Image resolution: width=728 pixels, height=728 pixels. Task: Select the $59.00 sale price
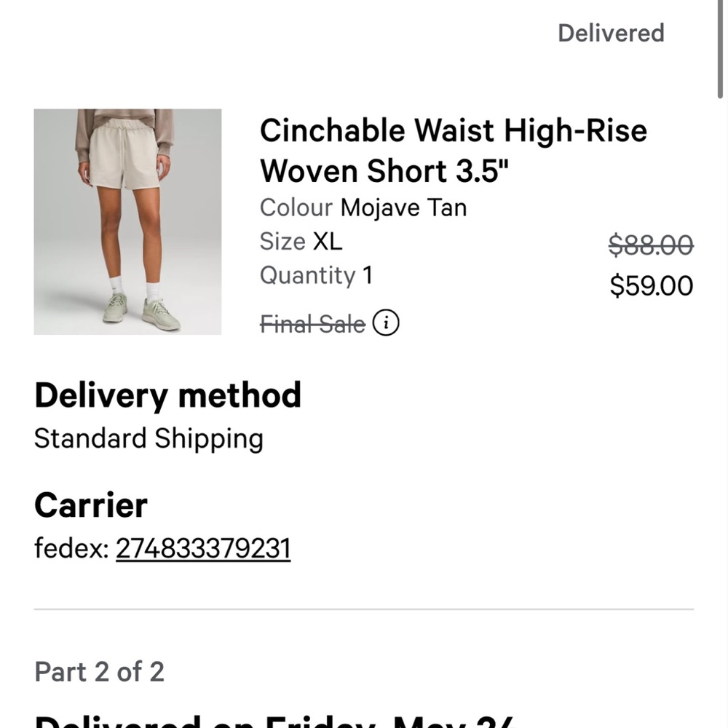[650, 286]
